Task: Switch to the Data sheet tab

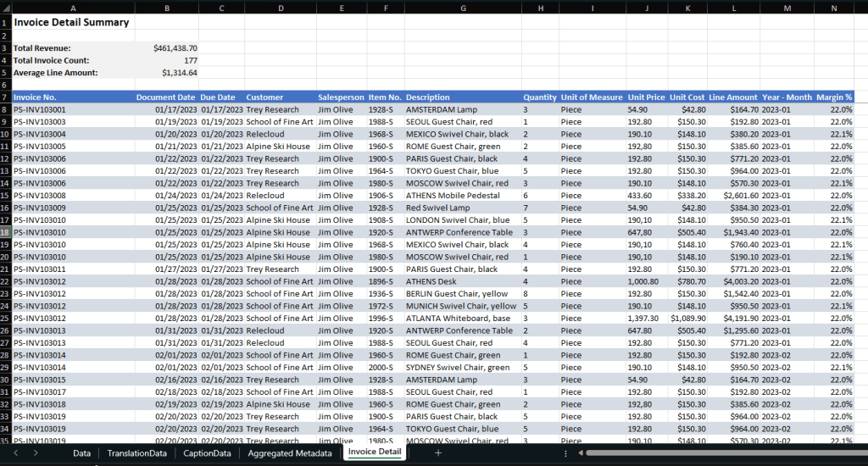Action: click(82, 453)
